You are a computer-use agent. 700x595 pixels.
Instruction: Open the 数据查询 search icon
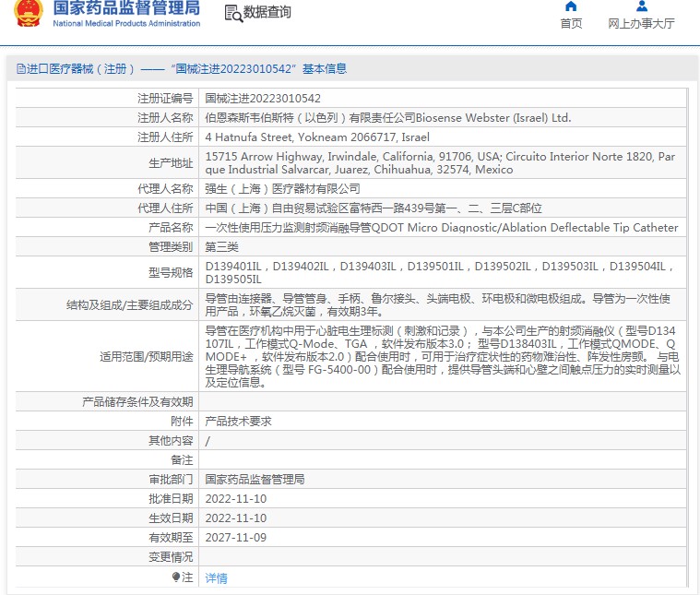(x=233, y=14)
